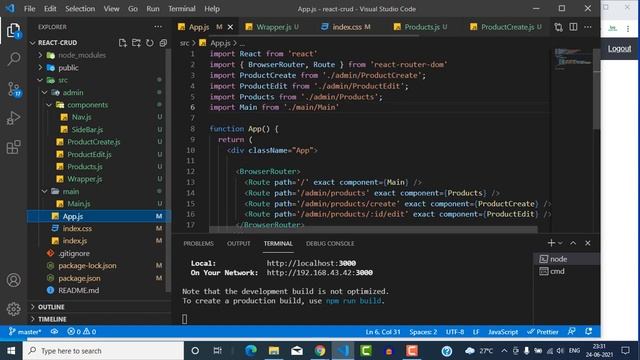Click the Windows taskbar search box

coord(103,351)
